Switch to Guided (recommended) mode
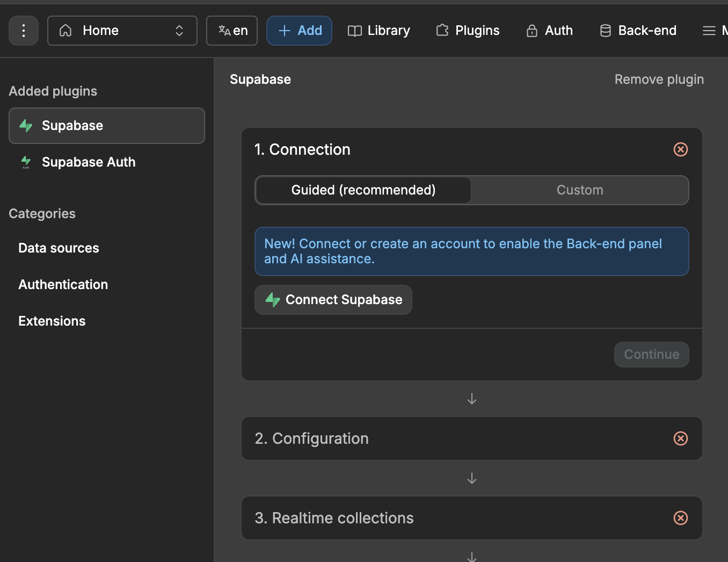 tap(363, 190)
